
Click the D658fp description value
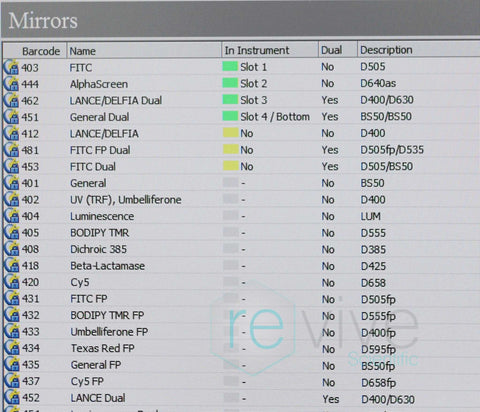[x=378, y=383]
